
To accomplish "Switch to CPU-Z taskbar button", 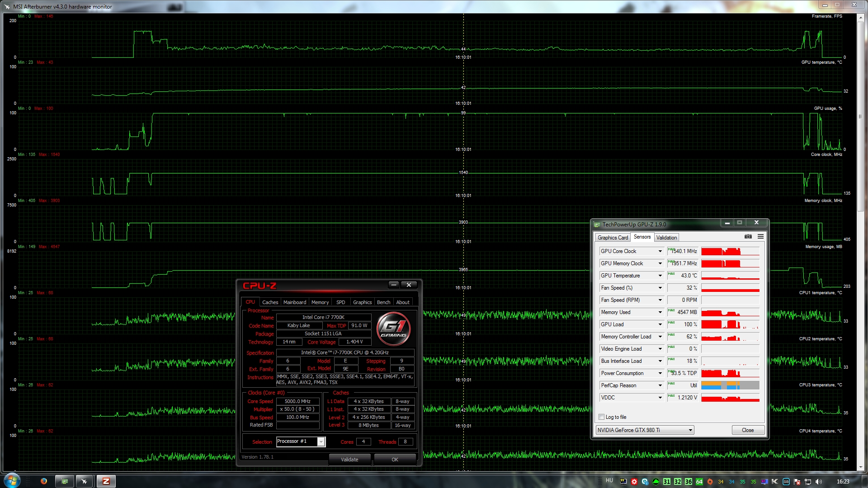I will [106, 481].
